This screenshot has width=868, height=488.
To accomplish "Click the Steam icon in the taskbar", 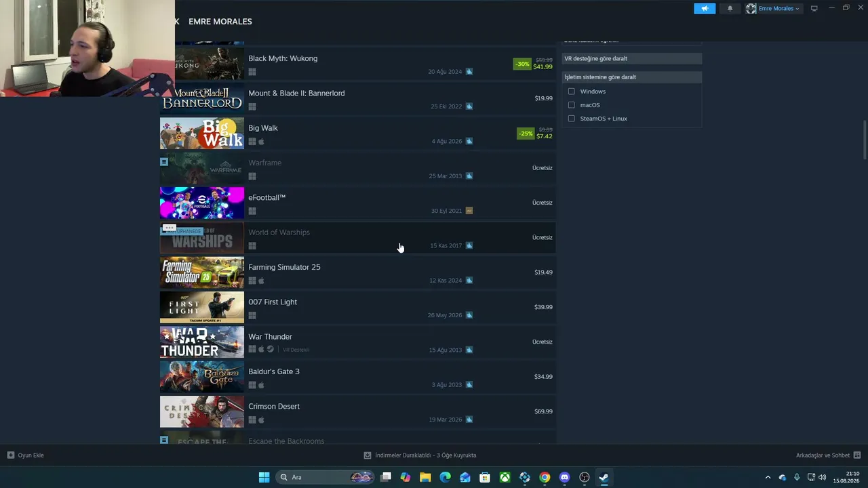I will 604,477.
